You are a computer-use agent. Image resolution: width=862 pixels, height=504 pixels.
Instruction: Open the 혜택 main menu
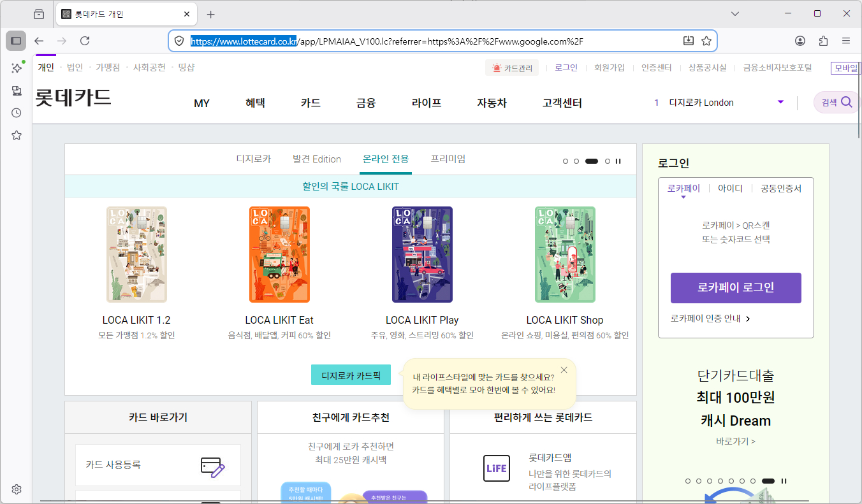(255, 103)
